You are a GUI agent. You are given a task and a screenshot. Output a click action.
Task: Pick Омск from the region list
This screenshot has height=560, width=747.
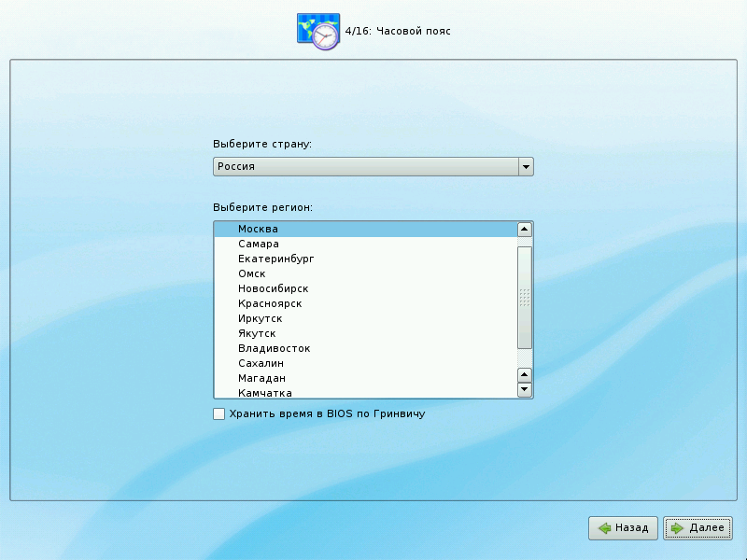tap(252, 273)
